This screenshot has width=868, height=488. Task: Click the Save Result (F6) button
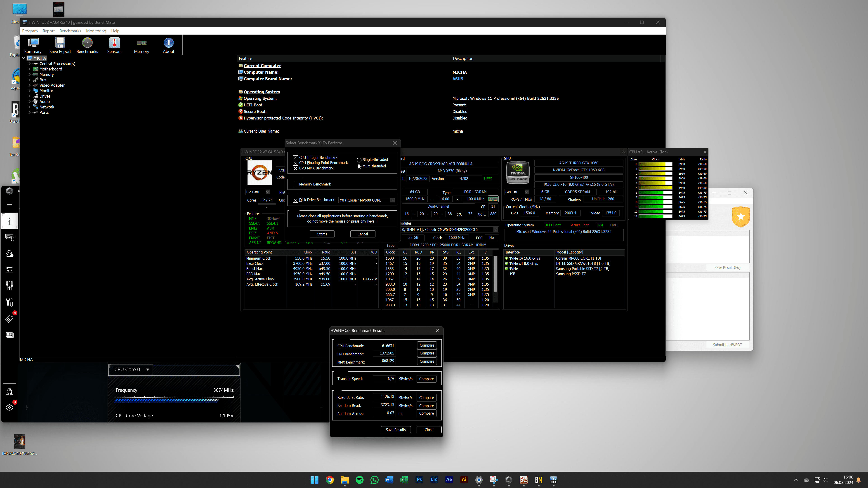click(727, 267)
